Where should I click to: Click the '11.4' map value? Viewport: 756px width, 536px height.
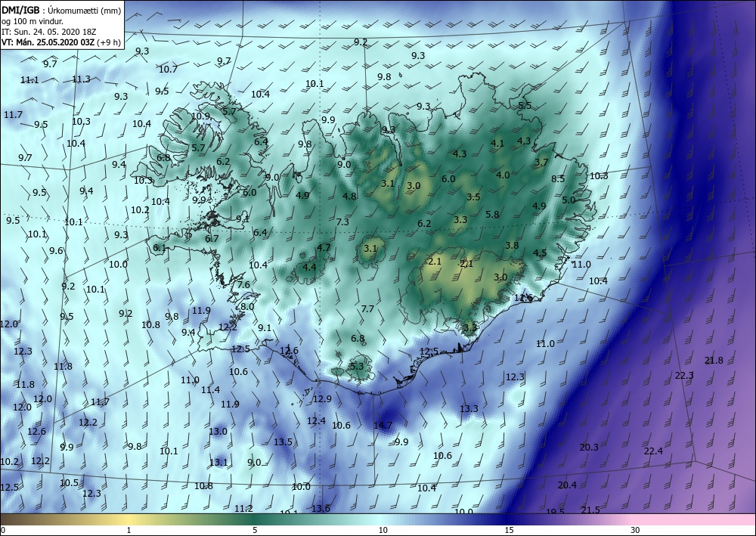coord(210,390)
